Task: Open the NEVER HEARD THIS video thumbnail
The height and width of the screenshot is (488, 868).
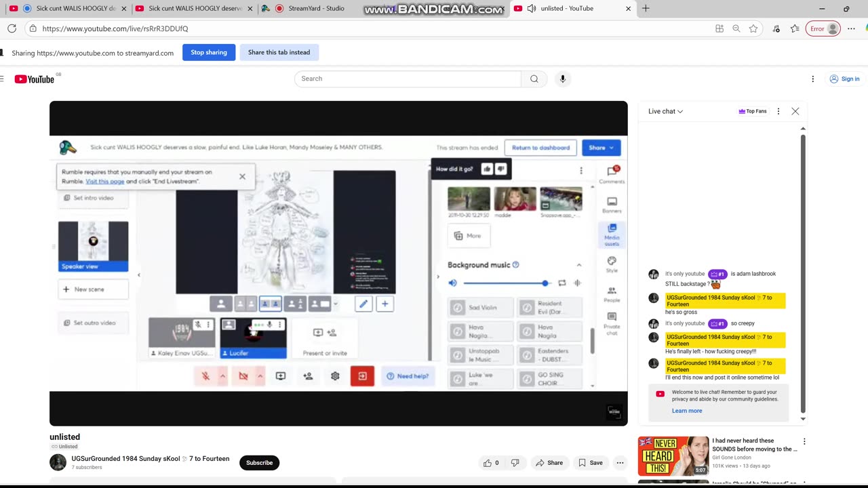Action: (x=673, y=456)
